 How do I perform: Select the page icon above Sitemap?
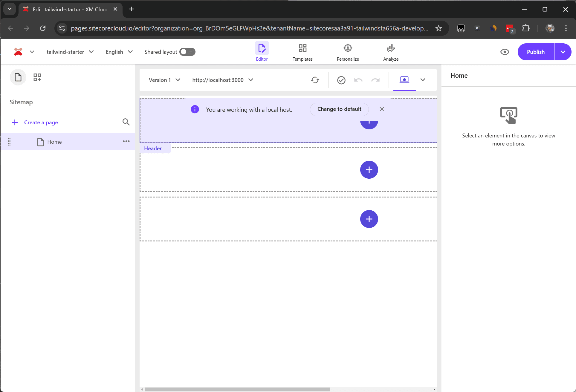coord(18,77)
